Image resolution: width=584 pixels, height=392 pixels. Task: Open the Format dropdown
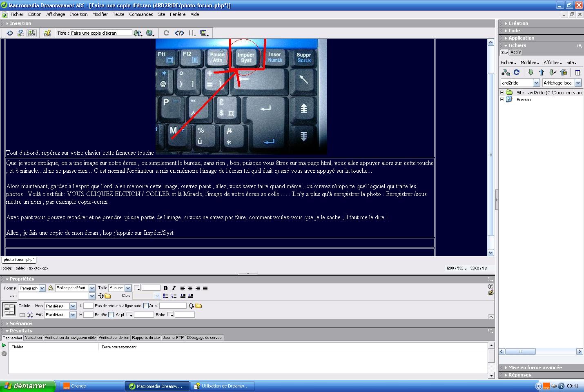(x=42, y=288)
